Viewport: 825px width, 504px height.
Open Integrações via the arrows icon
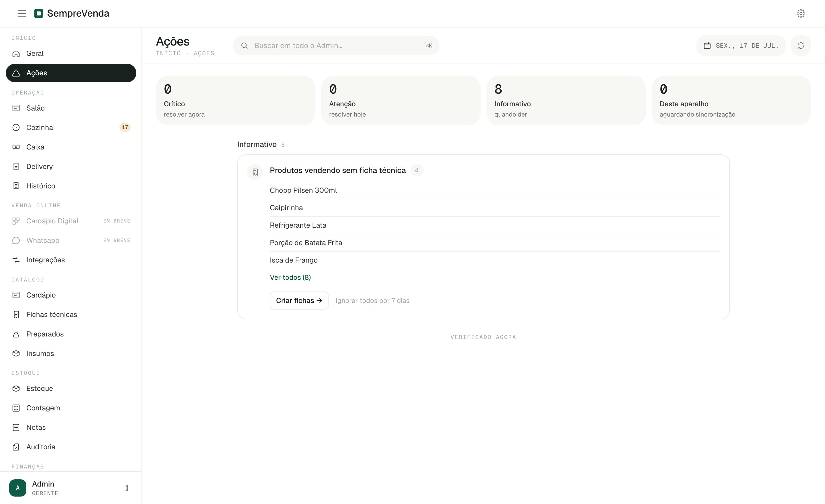point(71,260)
